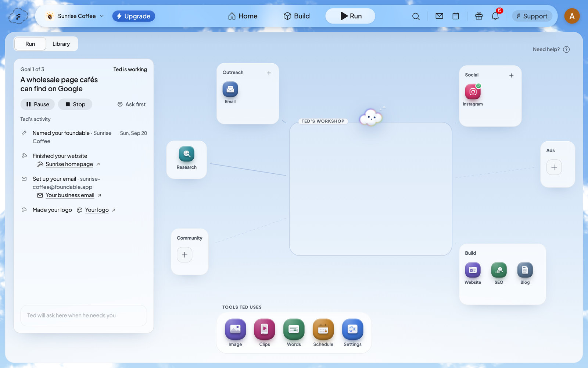Screen dimensions: 588x368
Task: Open the calendar icon in header
Action: click(456, 16)
